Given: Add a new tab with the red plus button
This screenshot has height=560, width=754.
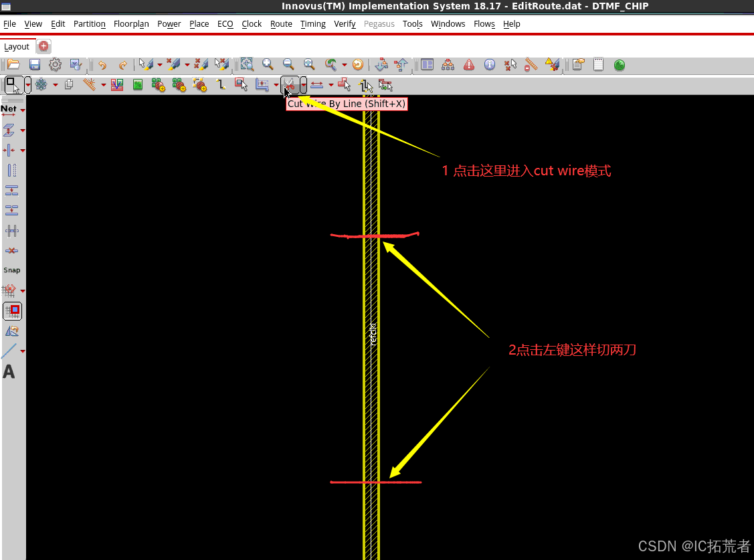Looking at the screenshot, I should click(x=43, y=46).
